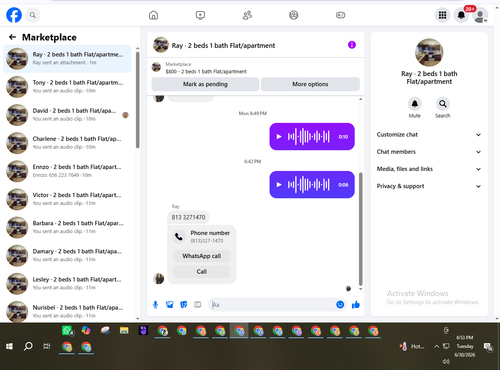500x370 pixels.
Task: Open Ray's profile picture in side panel
Action: [x=429, y=53]
